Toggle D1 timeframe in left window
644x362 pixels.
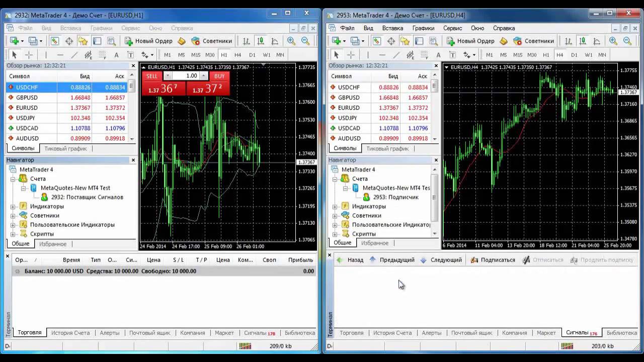pos(252,55)
